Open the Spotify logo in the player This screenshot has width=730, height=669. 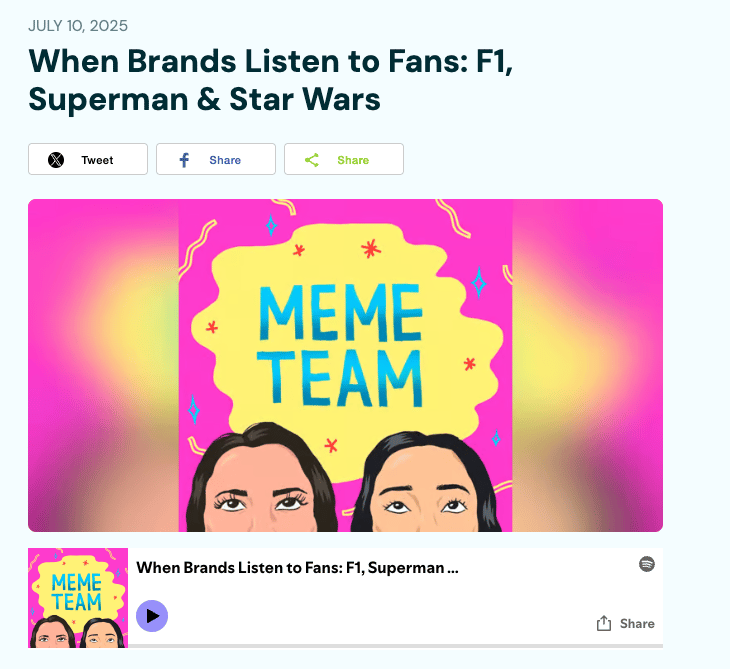(647, 564)
